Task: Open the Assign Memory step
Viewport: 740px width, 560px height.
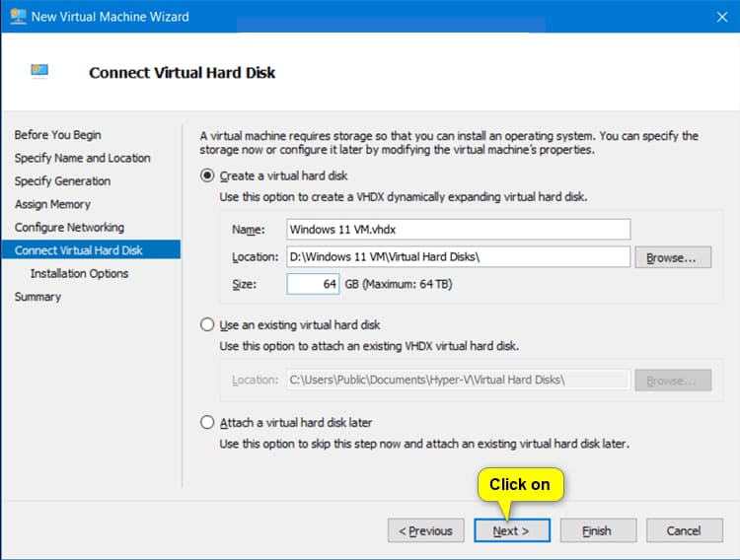Action: [x=52, y=204]
